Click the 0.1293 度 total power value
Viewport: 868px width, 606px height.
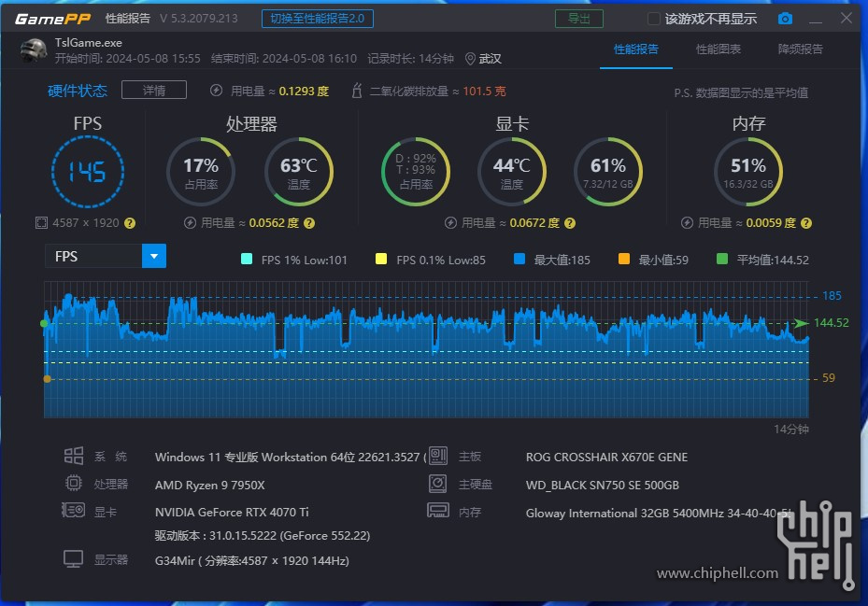(x=304, y=92)
